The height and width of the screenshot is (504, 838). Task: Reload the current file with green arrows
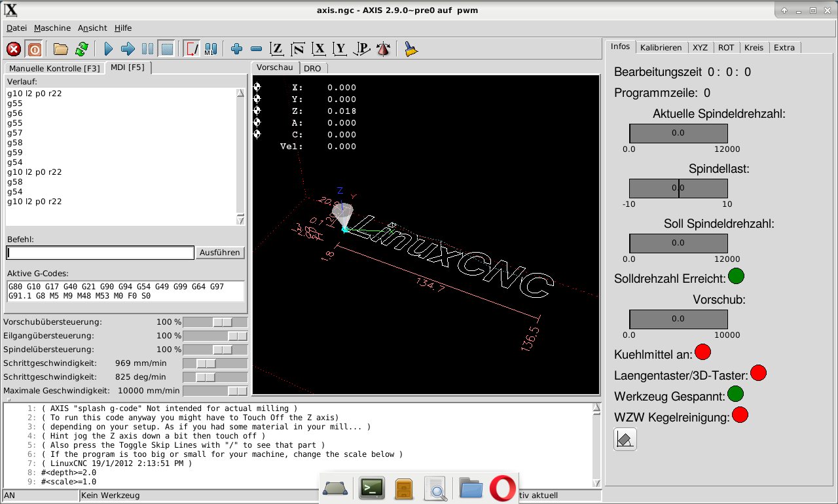tap(81, 49)
